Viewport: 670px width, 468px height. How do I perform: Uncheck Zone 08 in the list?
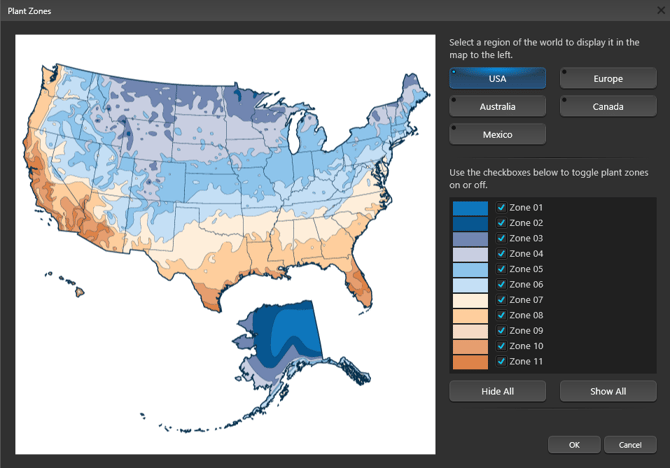point(502,315)
